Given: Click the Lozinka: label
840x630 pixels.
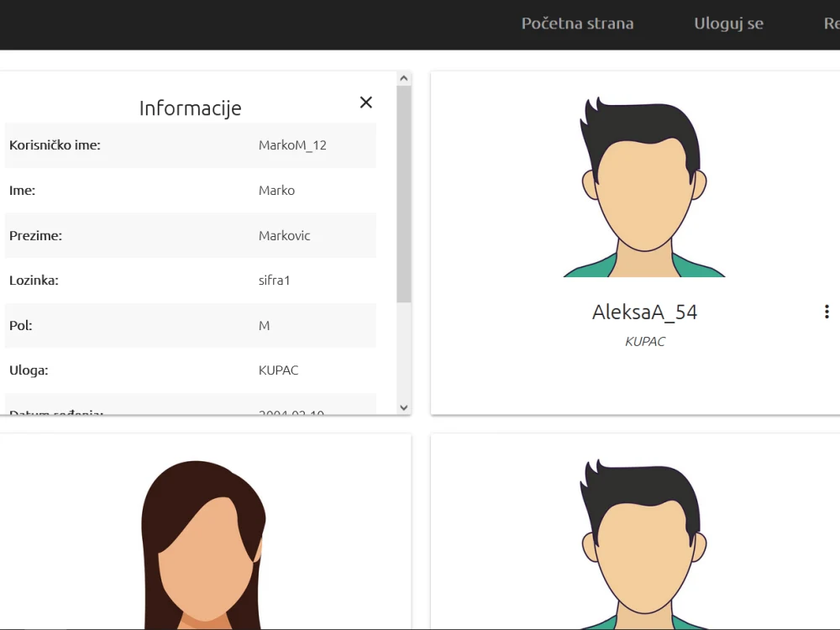Looking at the screenshot, I should (x=34, y=281).
